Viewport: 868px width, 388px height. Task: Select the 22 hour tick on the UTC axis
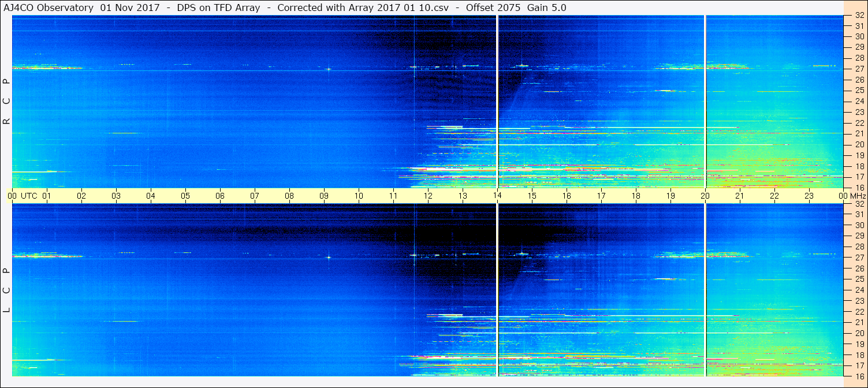774,196
